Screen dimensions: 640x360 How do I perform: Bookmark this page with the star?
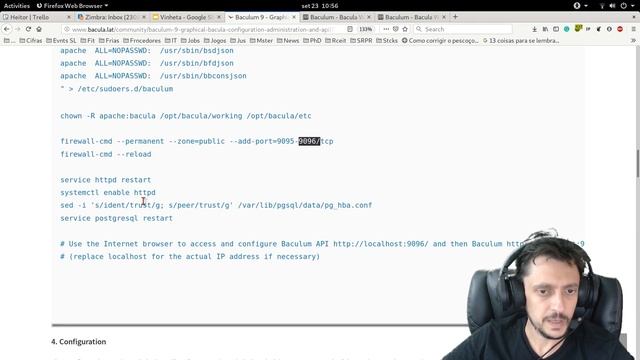click(405, 29)
